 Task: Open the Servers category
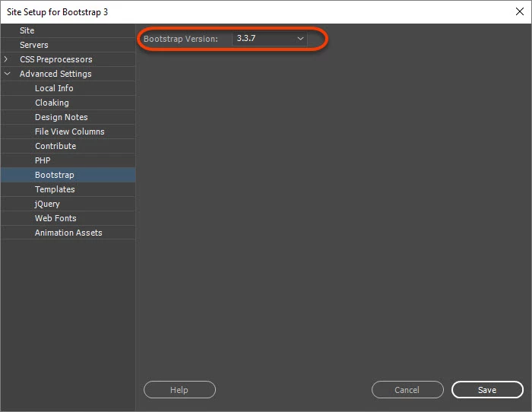point(68,45)
